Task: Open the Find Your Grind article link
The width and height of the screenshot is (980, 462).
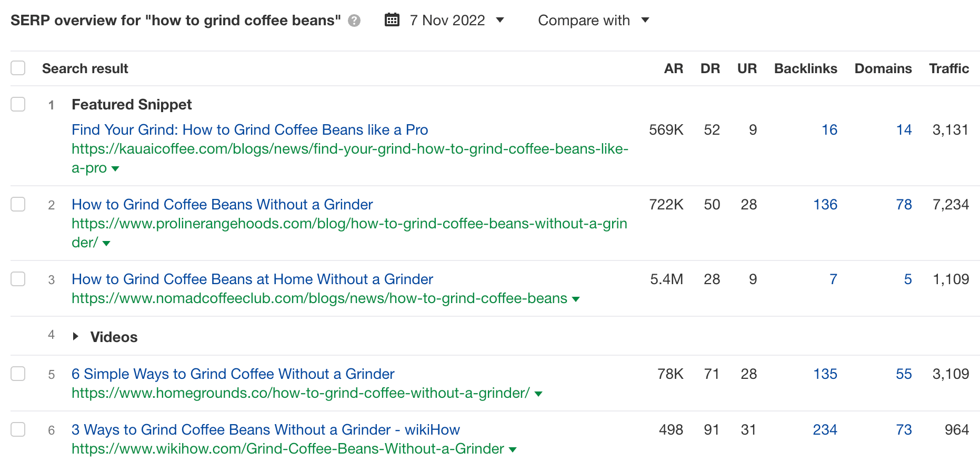Action: [249, 129]
